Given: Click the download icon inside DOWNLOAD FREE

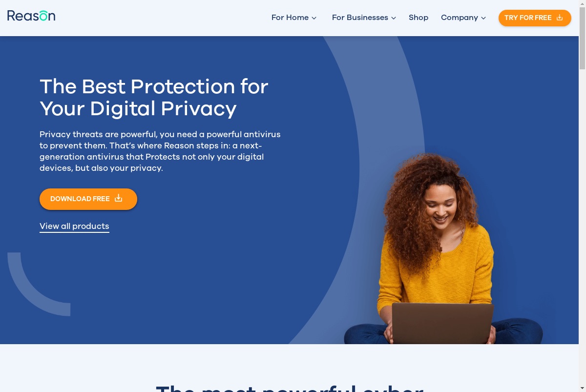Looking at the screenshot, I should tap(118, 198).
